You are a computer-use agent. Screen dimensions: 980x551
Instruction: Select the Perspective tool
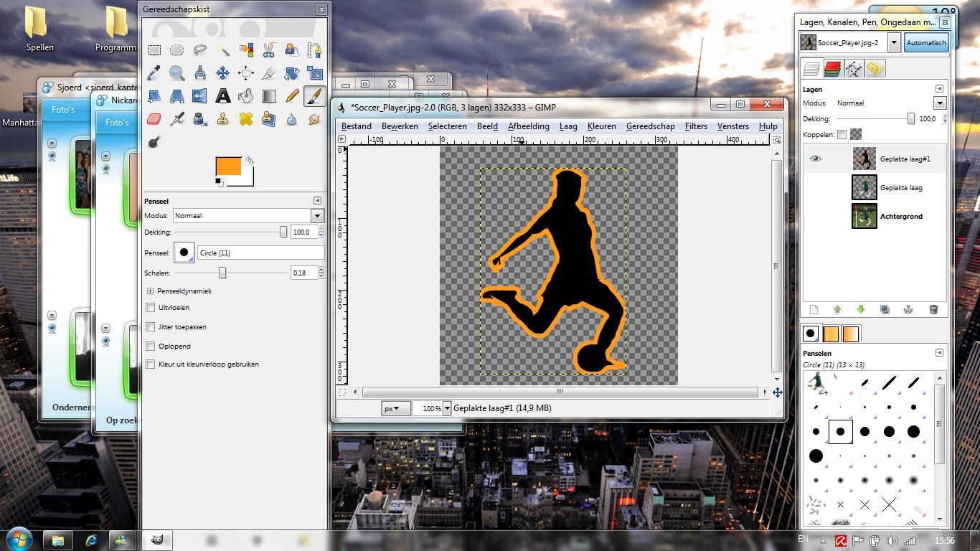point(177,96)
